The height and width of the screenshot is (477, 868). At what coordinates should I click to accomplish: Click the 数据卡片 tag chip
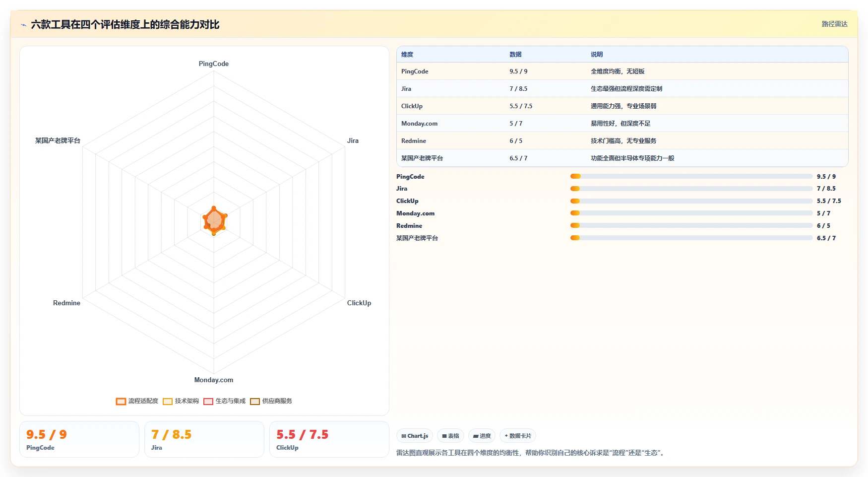coord(518,436)
